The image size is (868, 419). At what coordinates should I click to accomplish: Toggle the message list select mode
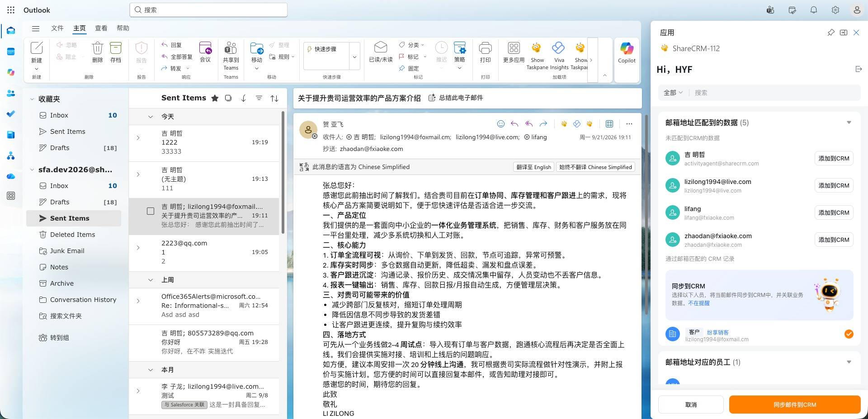(x=228, y=98)
